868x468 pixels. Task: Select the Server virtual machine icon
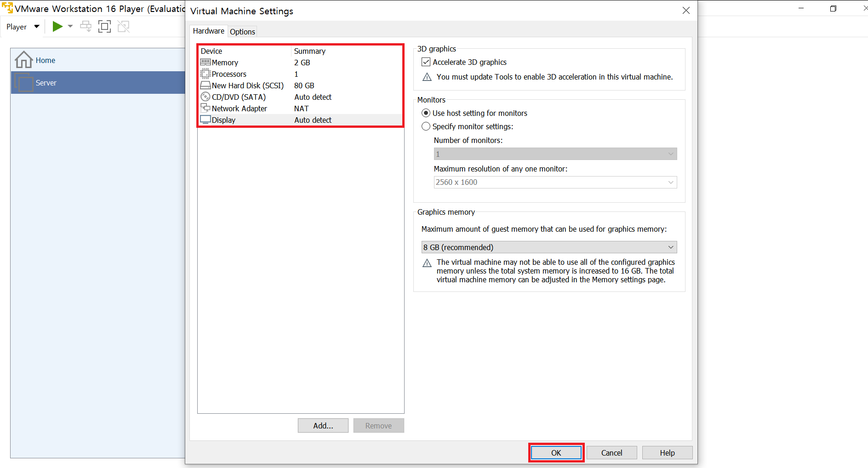pos(23,82)
